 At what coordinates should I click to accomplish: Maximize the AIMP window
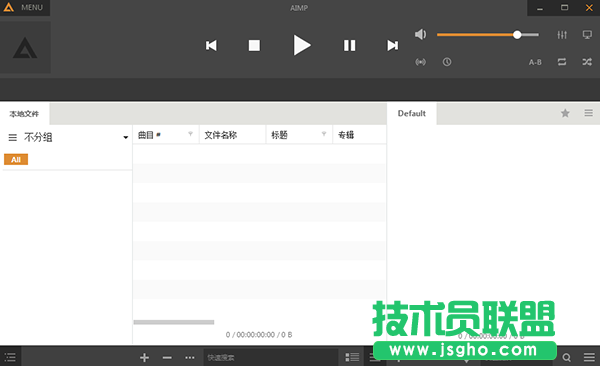point(564,8)
